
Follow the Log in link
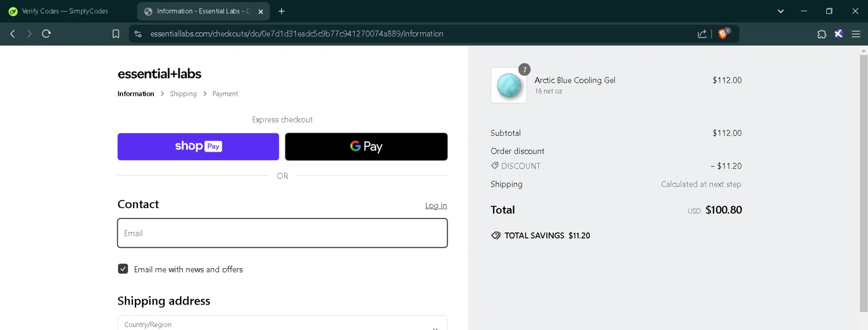click(x=436, y=205)
